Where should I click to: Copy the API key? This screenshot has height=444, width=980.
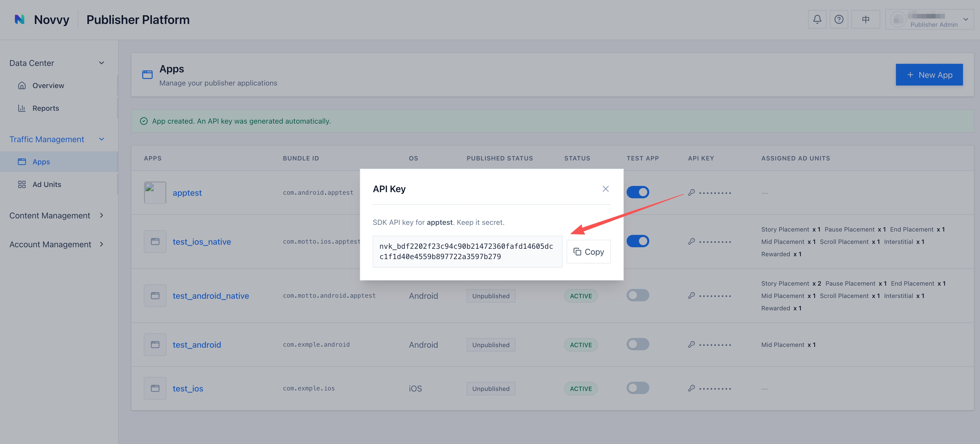(x=588, y=252)
